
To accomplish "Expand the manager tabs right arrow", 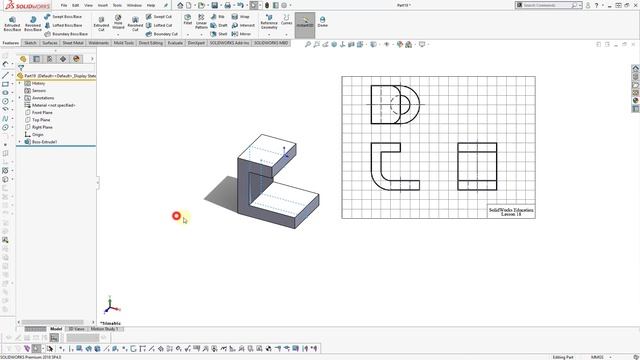I will coord(92,59).
